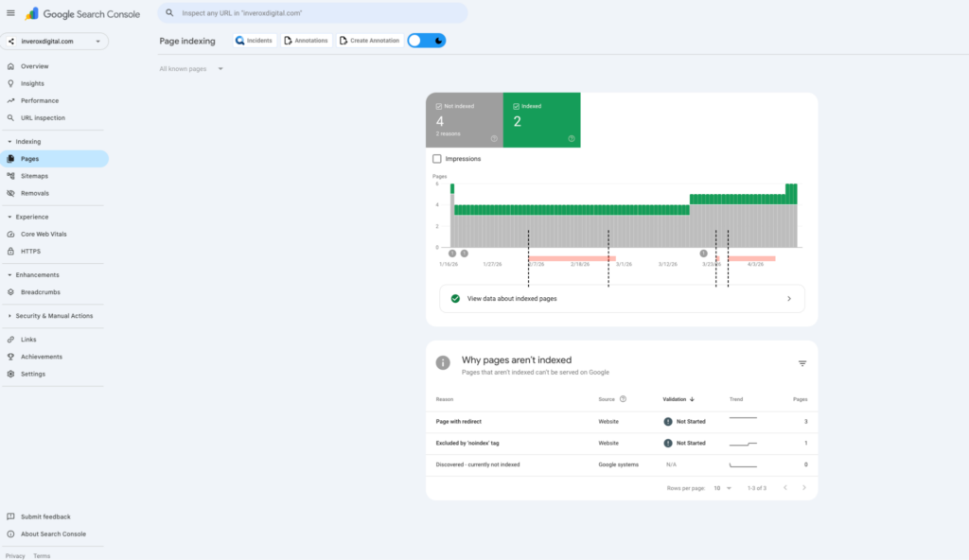Open the Excluded by 'noindex' tag row
The width and height of the screenshot is (969, 560).
click(622, 444)
